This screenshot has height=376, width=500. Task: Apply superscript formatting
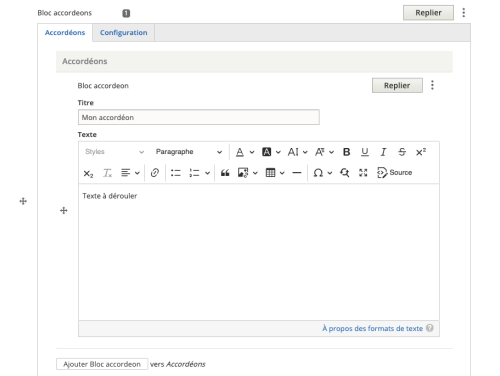click(421, 152)
